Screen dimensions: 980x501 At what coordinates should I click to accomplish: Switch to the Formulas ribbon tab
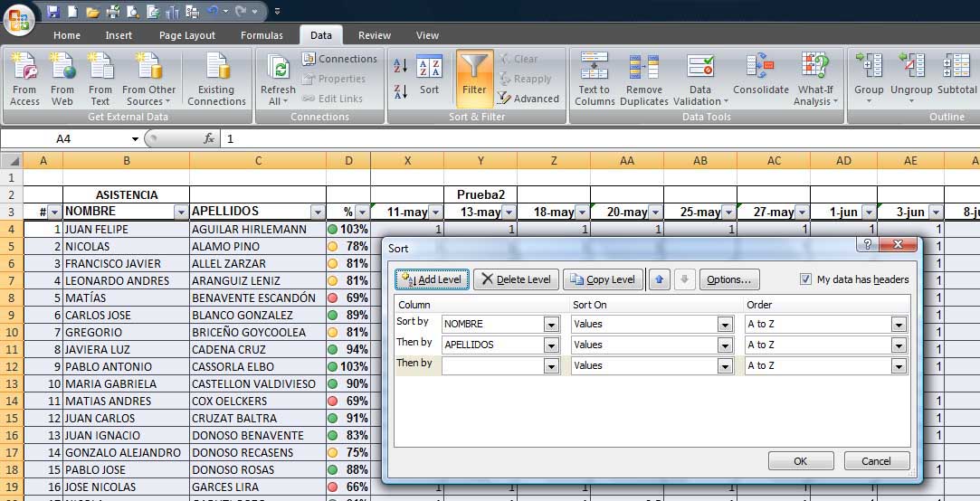(262, 35)
